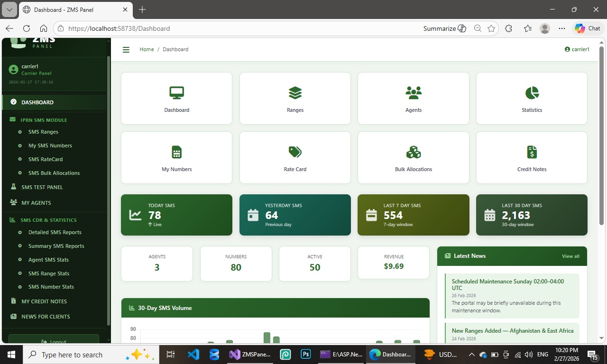This screenshot has width=607, height=364.
Task: Open Photoshop from the taskbar
Action: pos(305,354)
